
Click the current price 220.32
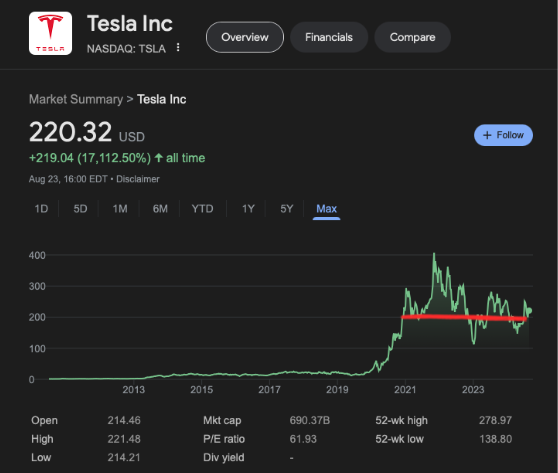70,132
